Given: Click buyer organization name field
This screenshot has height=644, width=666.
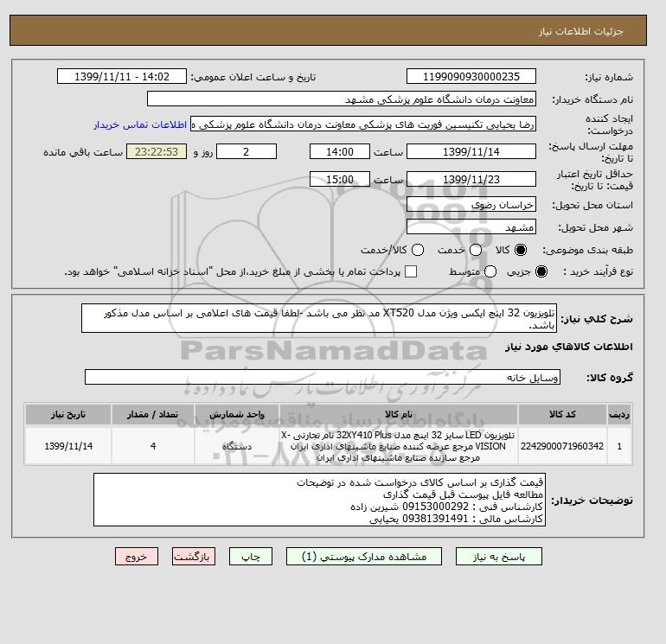Looking at the screenshot, I should click(x=342, y=99).
